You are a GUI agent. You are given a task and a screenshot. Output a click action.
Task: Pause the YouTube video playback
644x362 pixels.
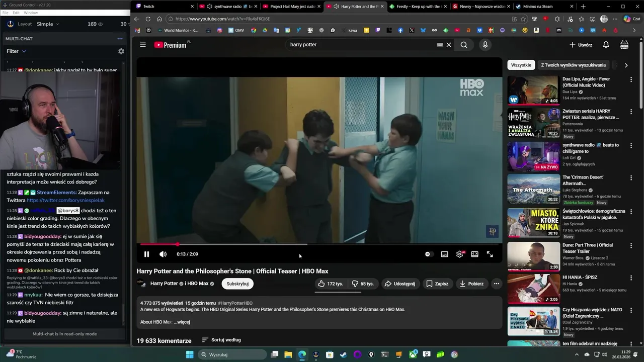146,254
